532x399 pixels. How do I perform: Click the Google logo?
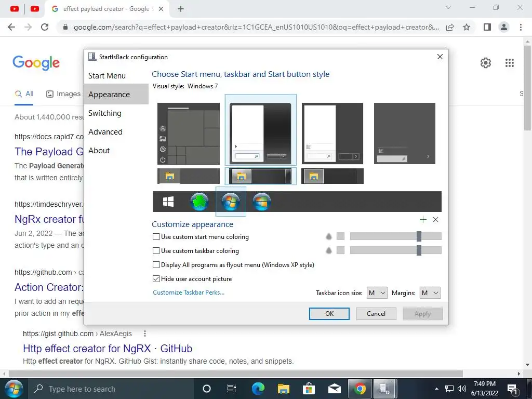[x=36, y=63]
